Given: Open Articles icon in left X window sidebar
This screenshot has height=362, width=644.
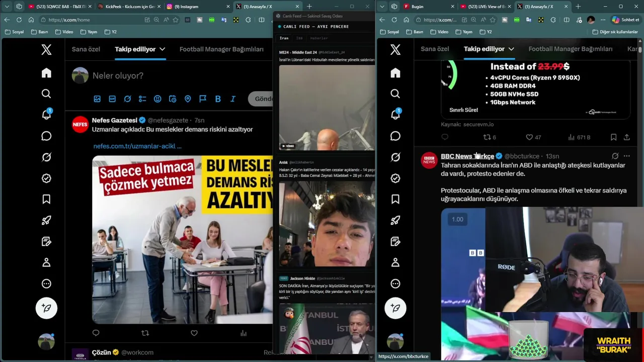Looking at the screenshot, I should [x=46, y=241].
